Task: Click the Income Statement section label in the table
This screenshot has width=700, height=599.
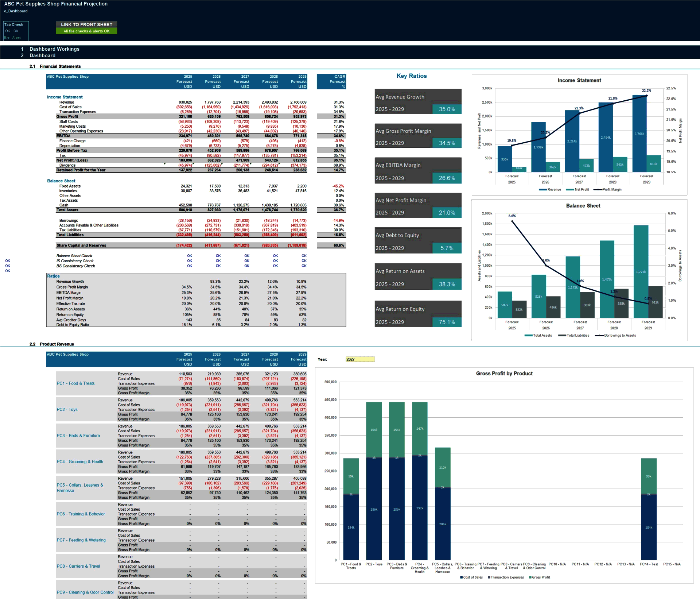Action: 65,97
